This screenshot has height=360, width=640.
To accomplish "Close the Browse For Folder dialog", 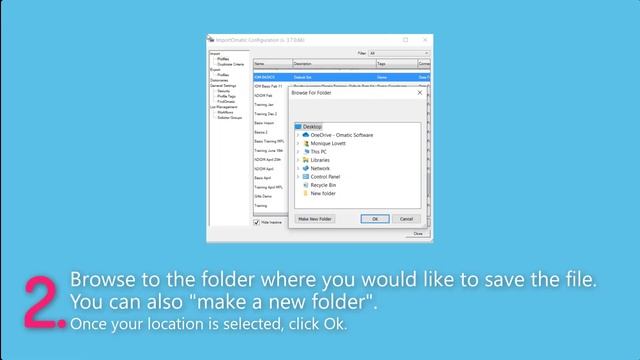I will [x=420, y=93].
